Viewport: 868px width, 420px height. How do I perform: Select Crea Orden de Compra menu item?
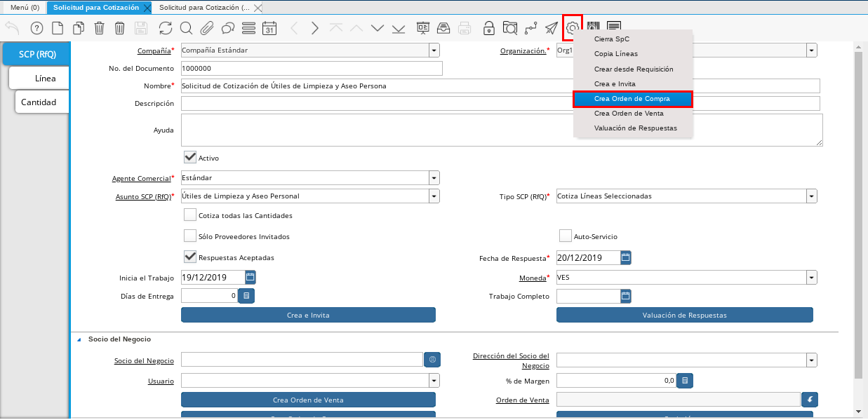coord(632,99)
